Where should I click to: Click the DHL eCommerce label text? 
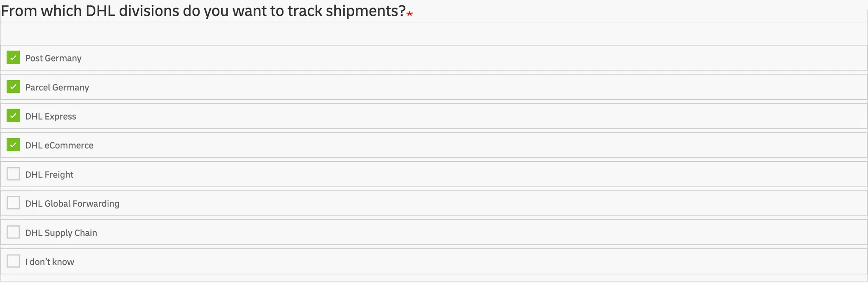pos(59,146)
